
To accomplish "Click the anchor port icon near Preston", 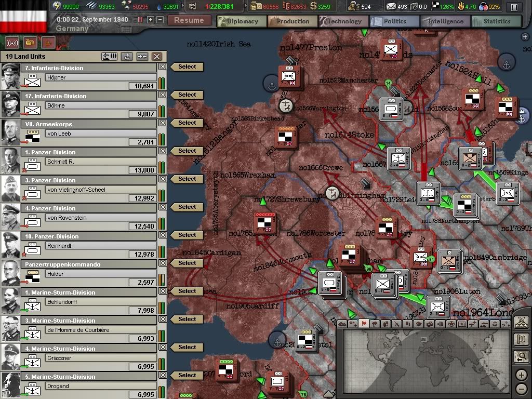I will tap(271, 83).
